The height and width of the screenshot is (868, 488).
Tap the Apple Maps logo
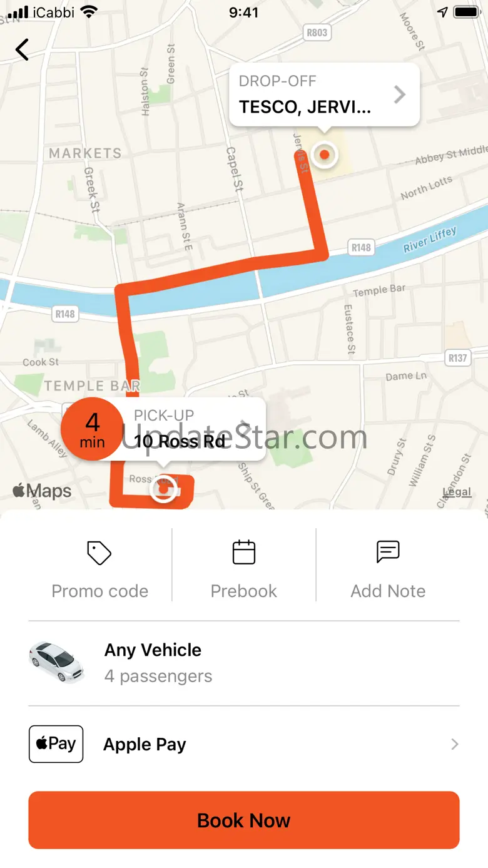(x=43, y=491)
